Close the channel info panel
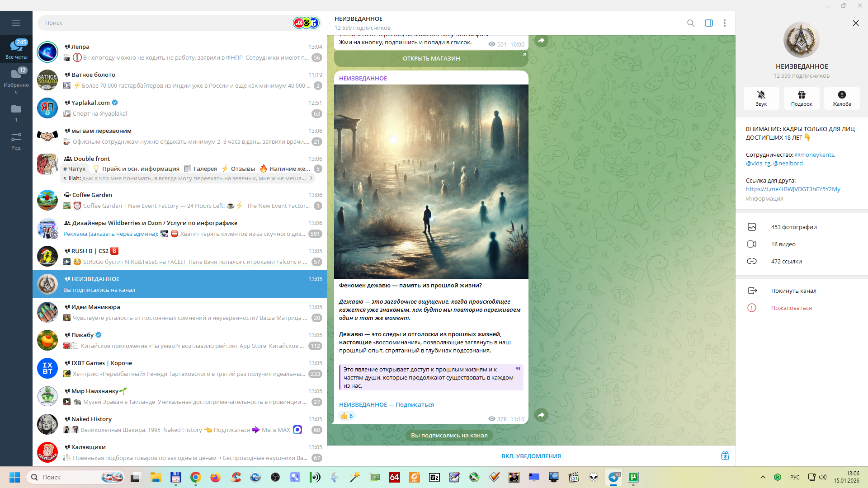Viewport: 868px width, 488px height. pos(855,23)
